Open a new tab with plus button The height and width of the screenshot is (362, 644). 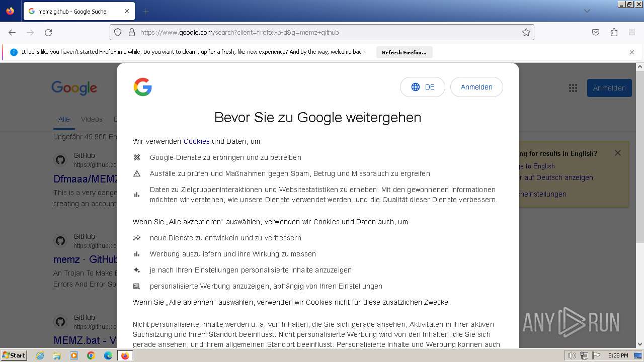pyautogui.click(x=145, y=11)
